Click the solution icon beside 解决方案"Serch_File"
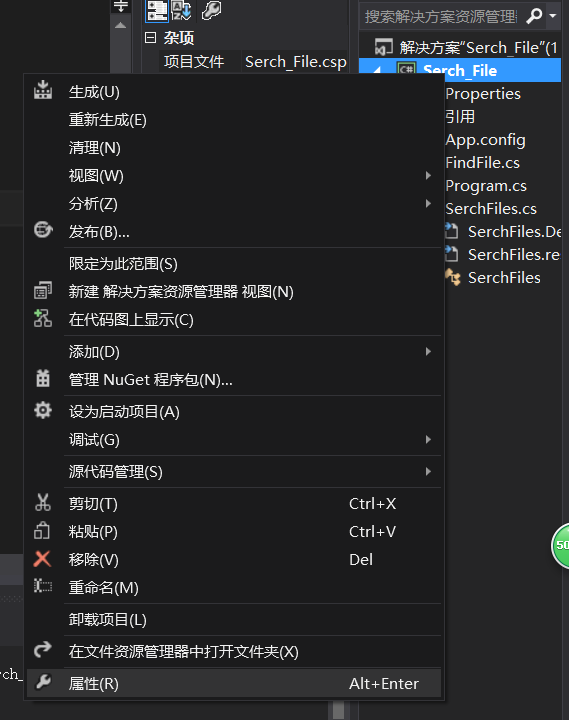This screenshot has width=569, height=720. pos(383,47)
